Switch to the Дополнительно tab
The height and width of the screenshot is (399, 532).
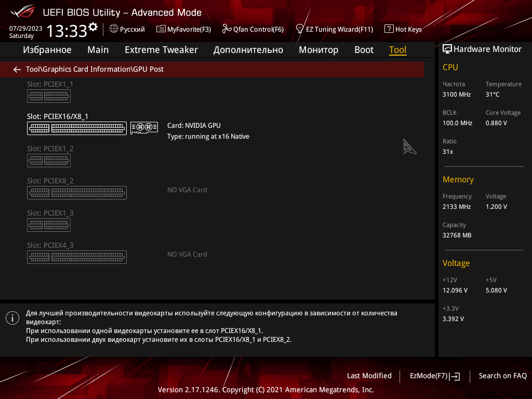coord(248,50)
